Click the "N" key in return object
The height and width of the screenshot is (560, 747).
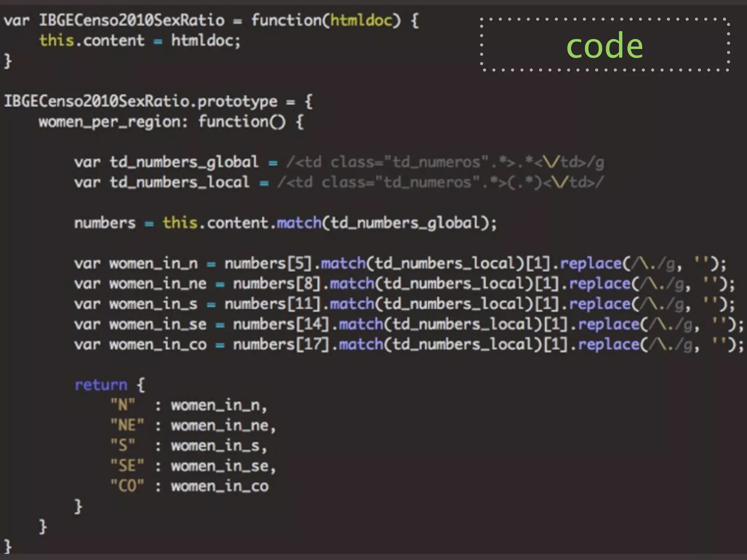tap(123, 405)
